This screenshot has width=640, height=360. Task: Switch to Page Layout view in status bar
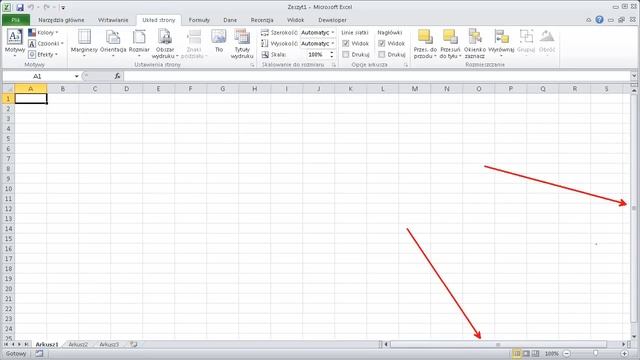tap(526, 353)
